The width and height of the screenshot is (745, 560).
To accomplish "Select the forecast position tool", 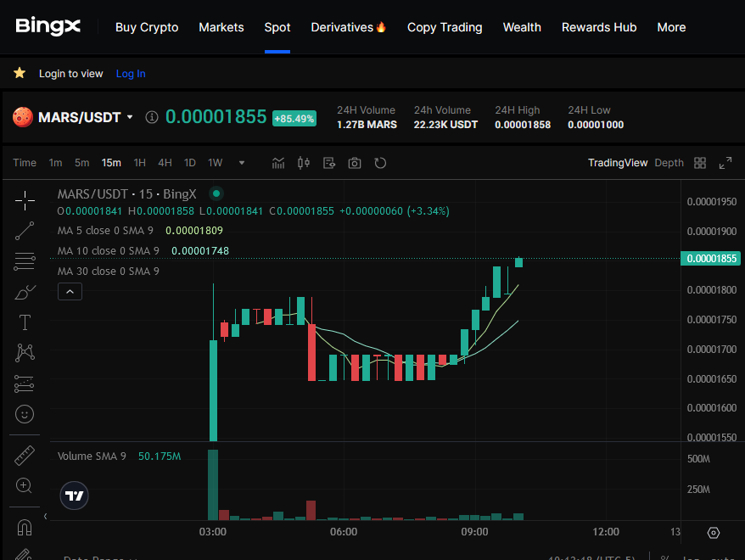I will (x=25, y=384).
